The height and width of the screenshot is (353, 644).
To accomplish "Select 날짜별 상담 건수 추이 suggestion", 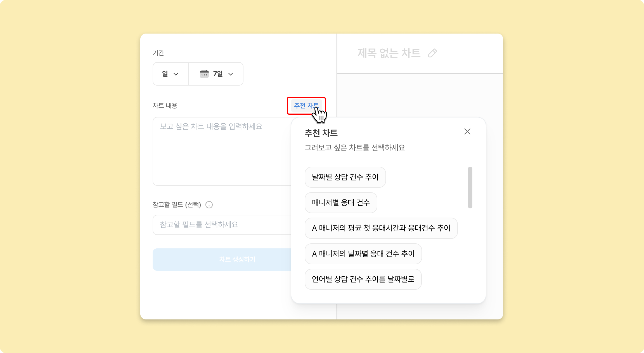I will (345, 177).
